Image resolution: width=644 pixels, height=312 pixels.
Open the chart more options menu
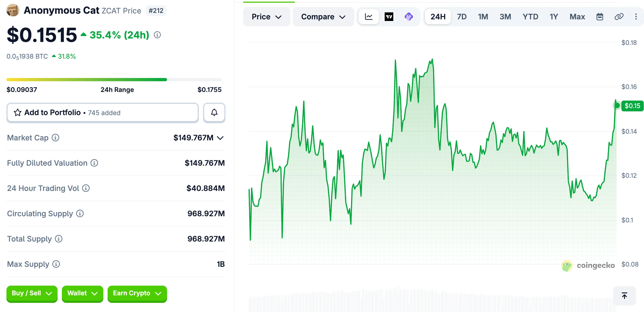point(636,17)
